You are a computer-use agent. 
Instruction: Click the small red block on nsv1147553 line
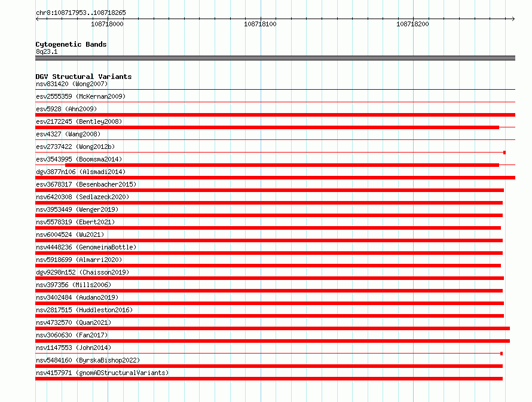pos(502,354)
